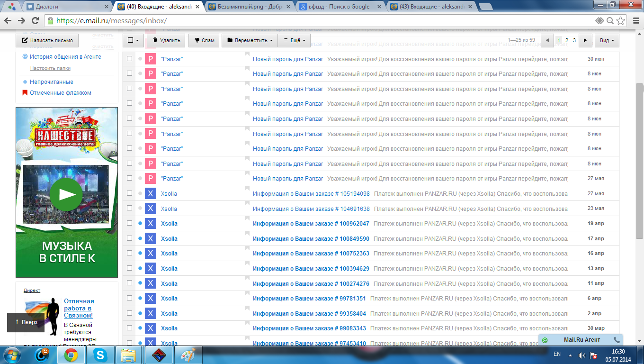Go to previous page of messages
This screenshot has height=364, width=644.
coord(547,41)
